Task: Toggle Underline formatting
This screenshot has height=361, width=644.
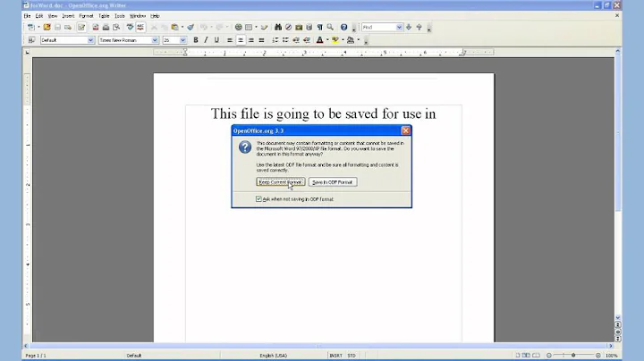Action: tap(216, 40)
